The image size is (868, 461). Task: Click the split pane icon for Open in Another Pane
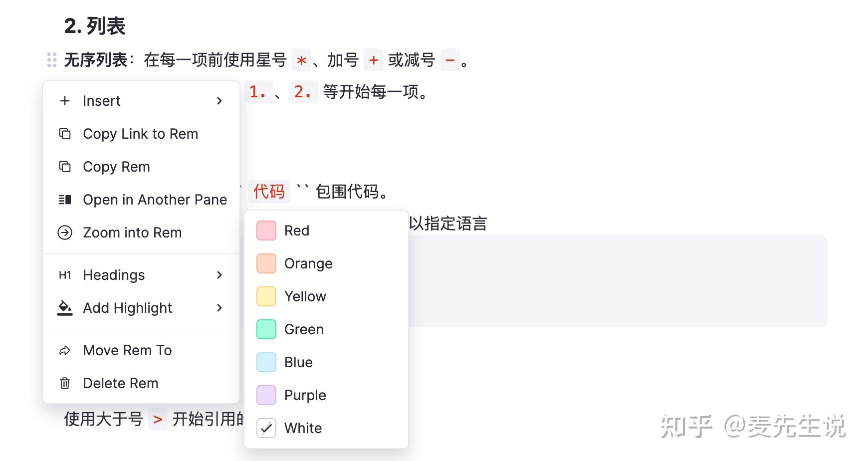[65, 200]
